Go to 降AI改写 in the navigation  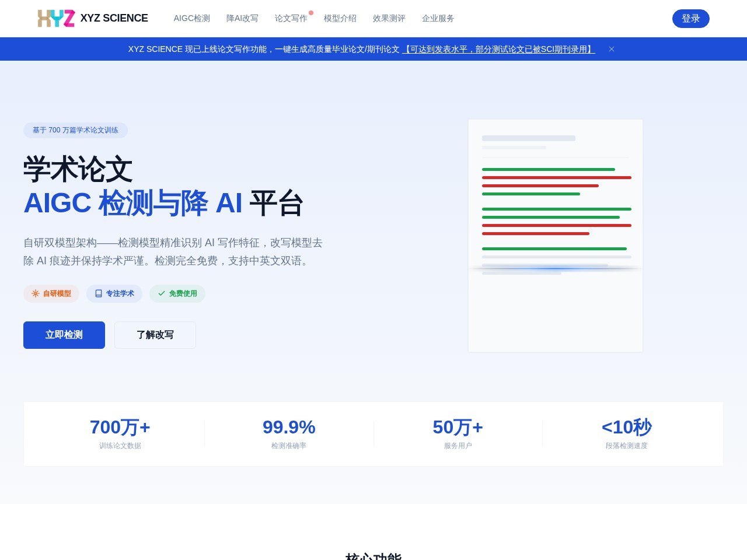242,19
